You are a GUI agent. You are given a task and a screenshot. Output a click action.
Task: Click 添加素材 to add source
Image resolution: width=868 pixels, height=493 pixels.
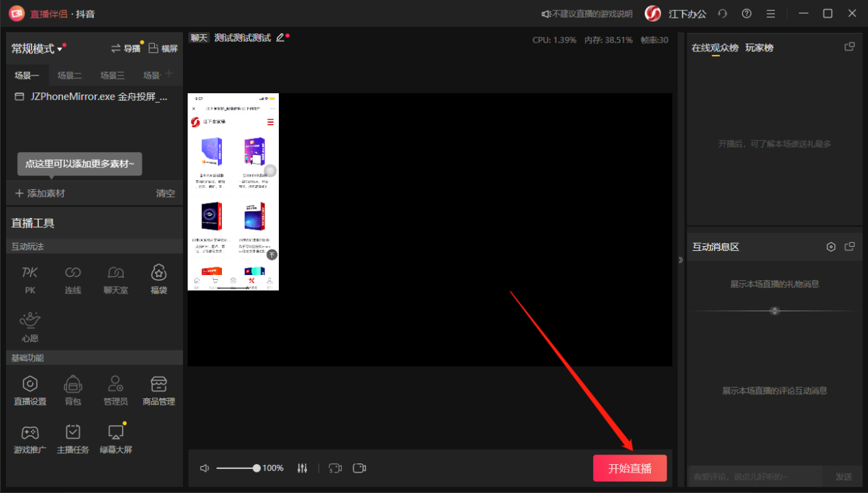point(40,193)
